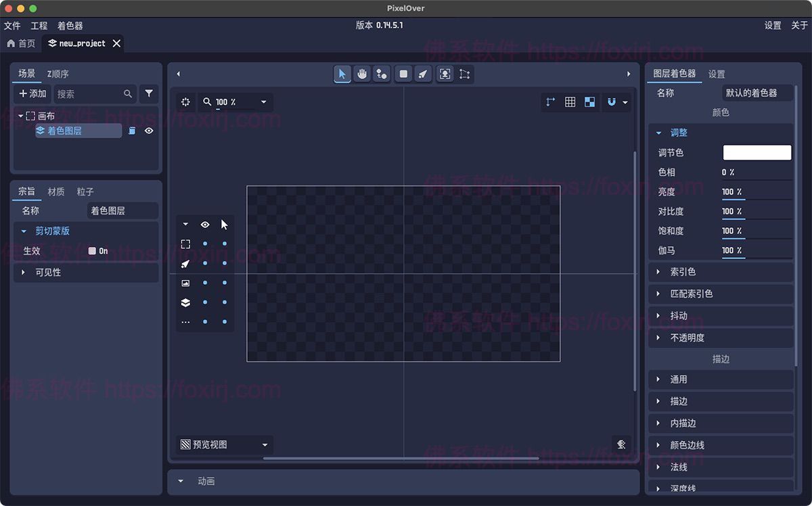Screen dimensions: 812x506
Task: Open 设置 in the top right
Action: (773, 26)
